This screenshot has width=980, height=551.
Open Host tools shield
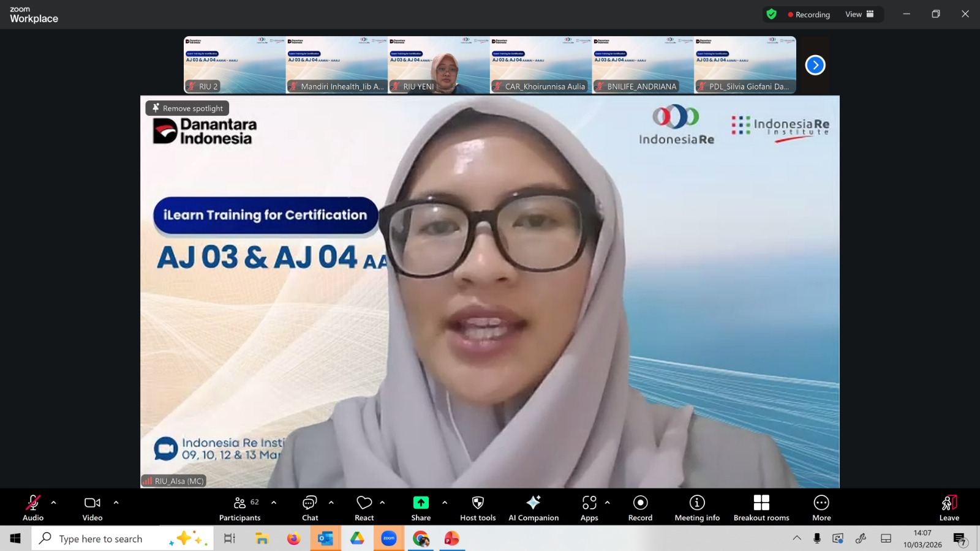478,508
